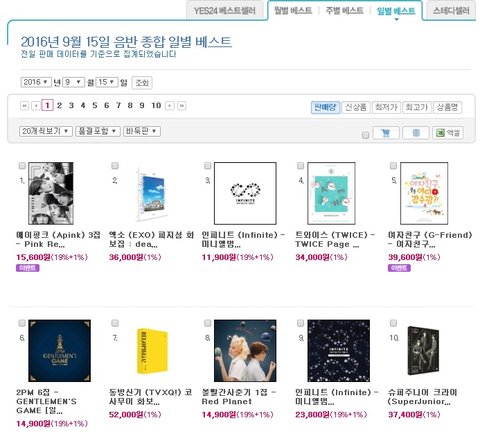The width and height of the screenshot is (480, 434).
Task: Click the 조회 search button
Action: (142, 83)
